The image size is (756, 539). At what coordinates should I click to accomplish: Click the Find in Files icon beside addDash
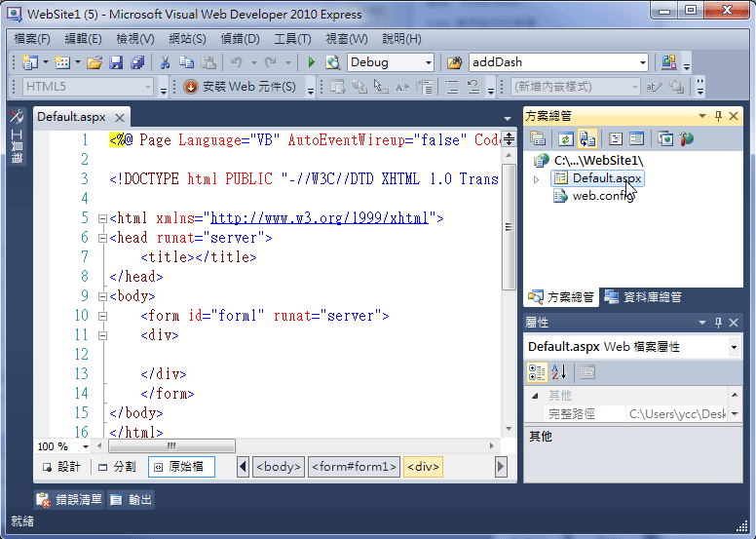coord(454,62)
